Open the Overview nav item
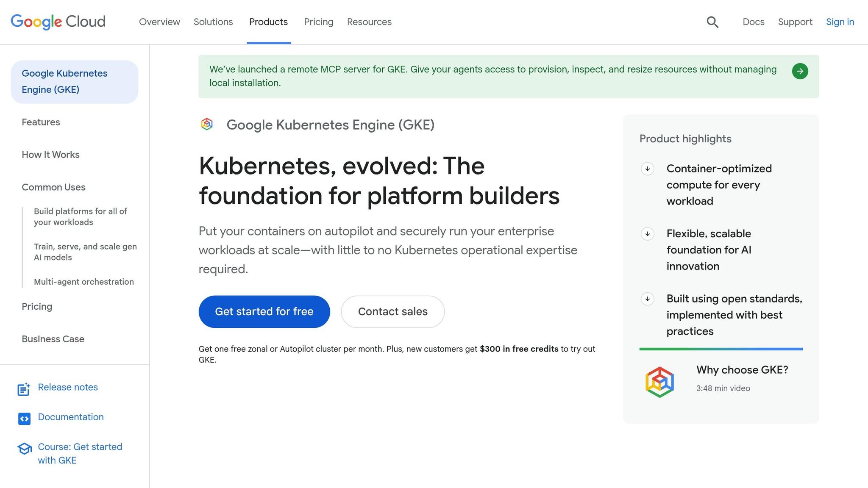868x488 pixels. tap(159, 22)
